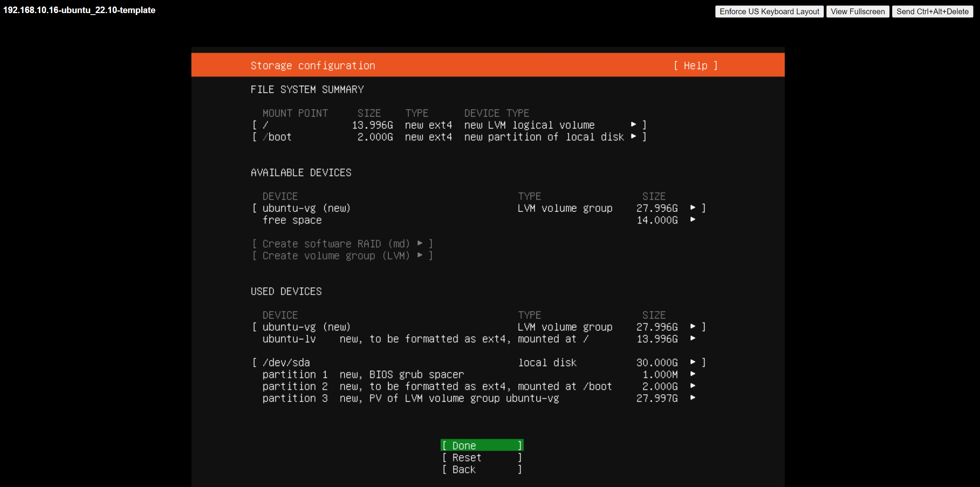Open Create software RAID (md) option
The image size is (980, 487).
point(342,243)
